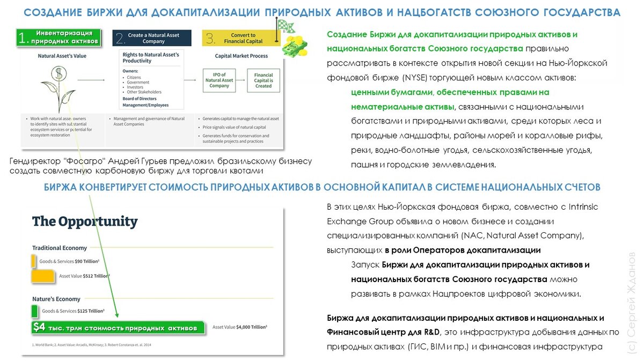Image resolution: width=644 pixels, height=362 pixels.
Task: Click the "IPO of Natural Asset Company" box
Action: pos(219,80)
